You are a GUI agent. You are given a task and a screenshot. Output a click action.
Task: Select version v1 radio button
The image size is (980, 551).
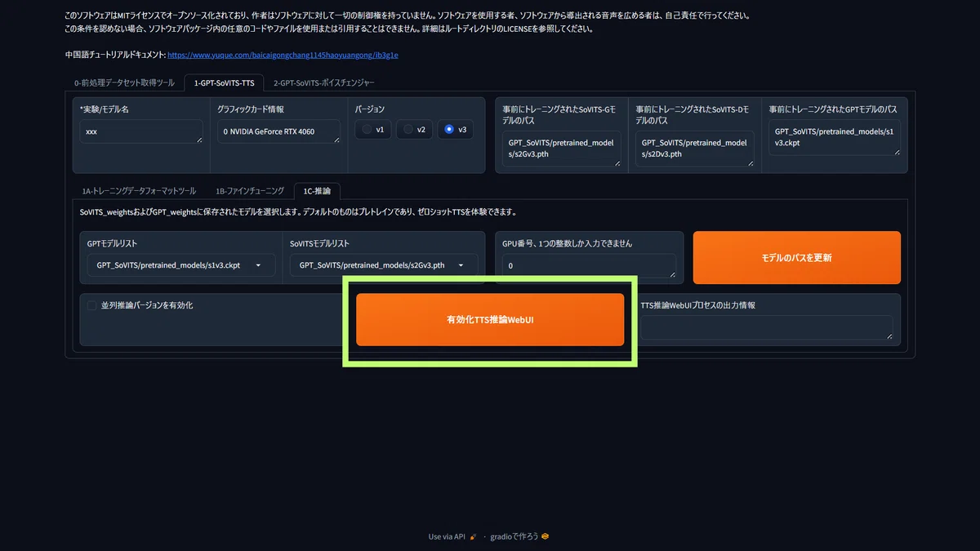(374, 130)
